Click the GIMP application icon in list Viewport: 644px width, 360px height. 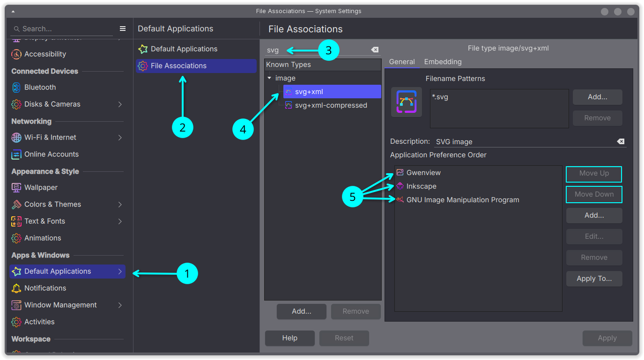[x=400, y=200]
